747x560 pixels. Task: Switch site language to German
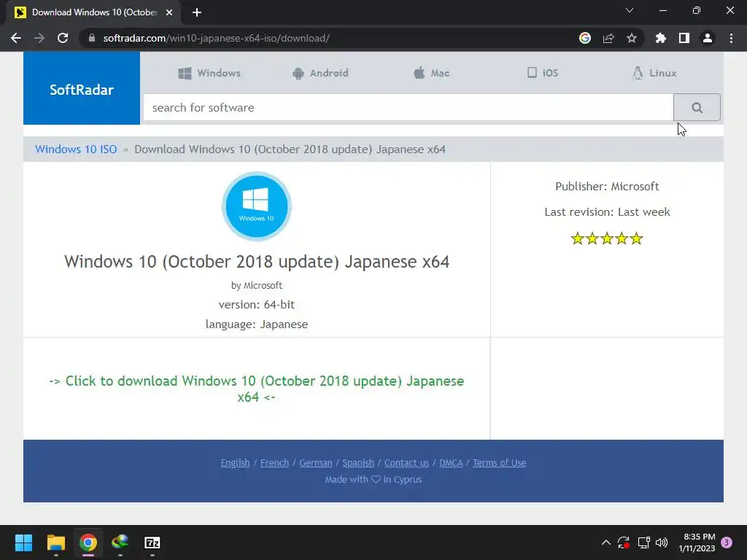click(x=315, y=462)
